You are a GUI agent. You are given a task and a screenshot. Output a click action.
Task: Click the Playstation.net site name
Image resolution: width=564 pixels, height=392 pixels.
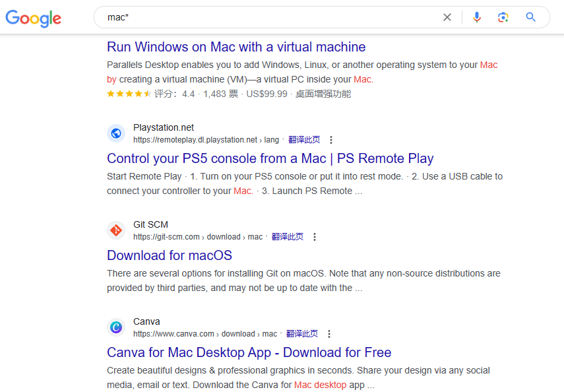(164, 127)
